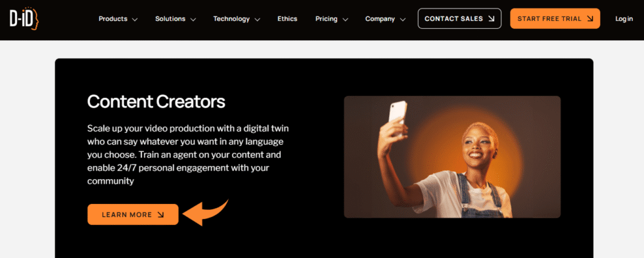Click the selfie woman image
644x258 pixels.
[452, 157]
